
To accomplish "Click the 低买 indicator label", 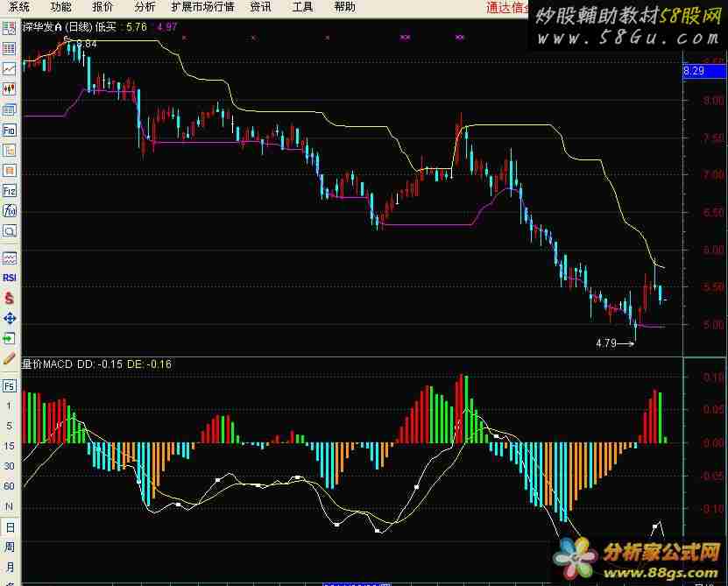I will [105, 27].
